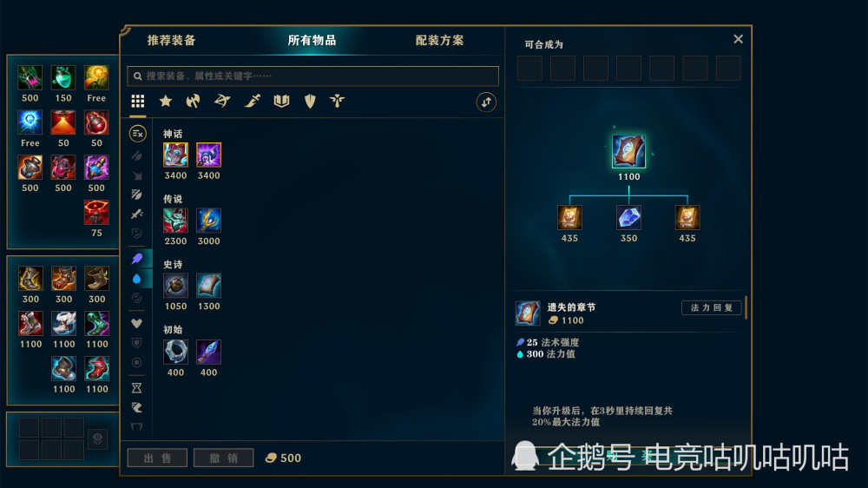Select the star favorites filter icon
This screenshot has width=868, height=488.
point(165,101)
